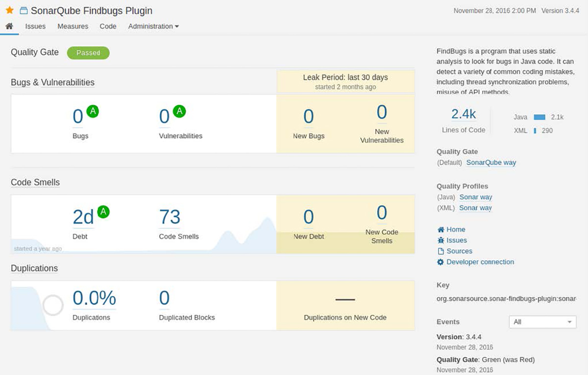Click the SonarQube way quality gate link
Image resolution: width=588 pixels, height=375 pixels.
tap(491, 162)
